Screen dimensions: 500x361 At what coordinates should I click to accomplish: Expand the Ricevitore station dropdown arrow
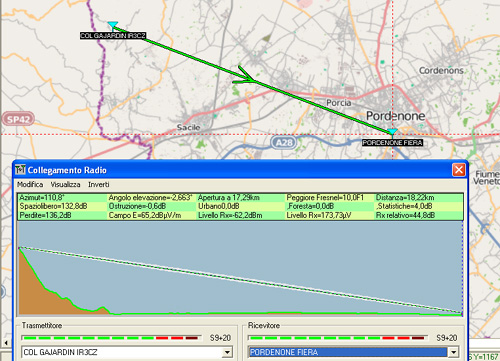click(453, 352)
